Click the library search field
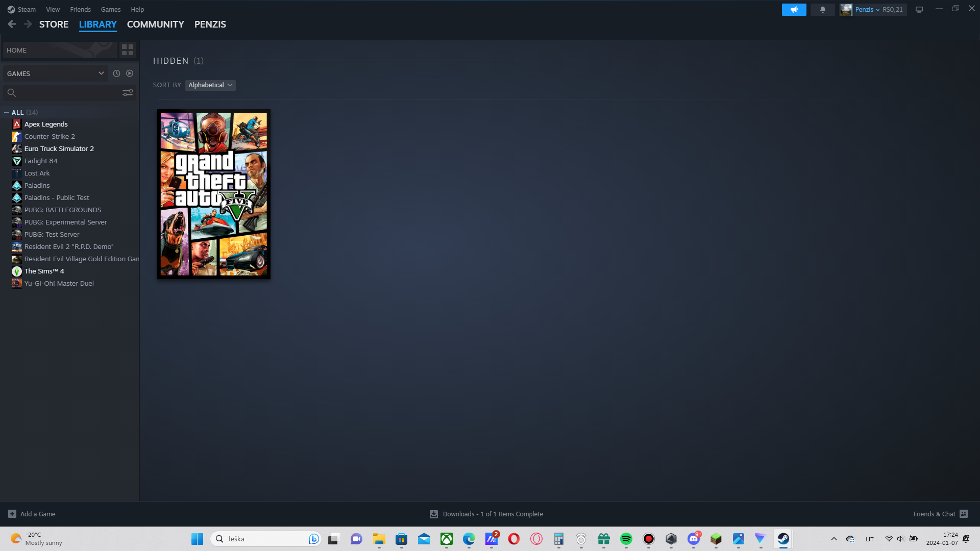This screenshot has width=980, height=551. 66,93
